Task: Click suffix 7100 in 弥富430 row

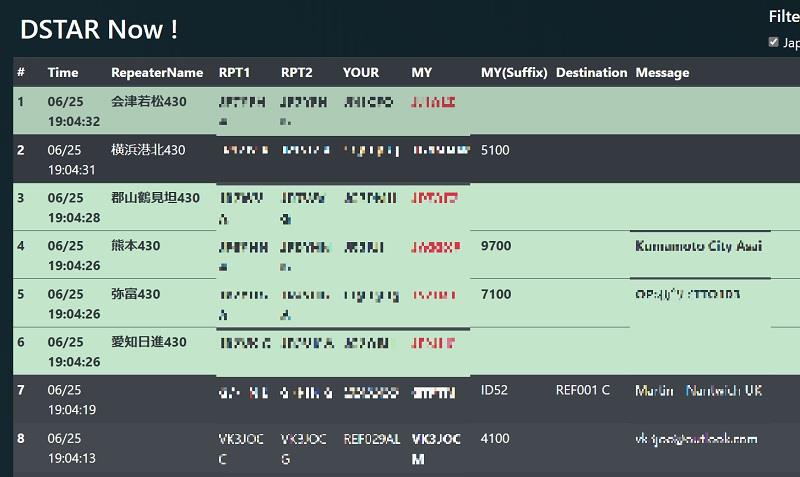Action: 496,294
